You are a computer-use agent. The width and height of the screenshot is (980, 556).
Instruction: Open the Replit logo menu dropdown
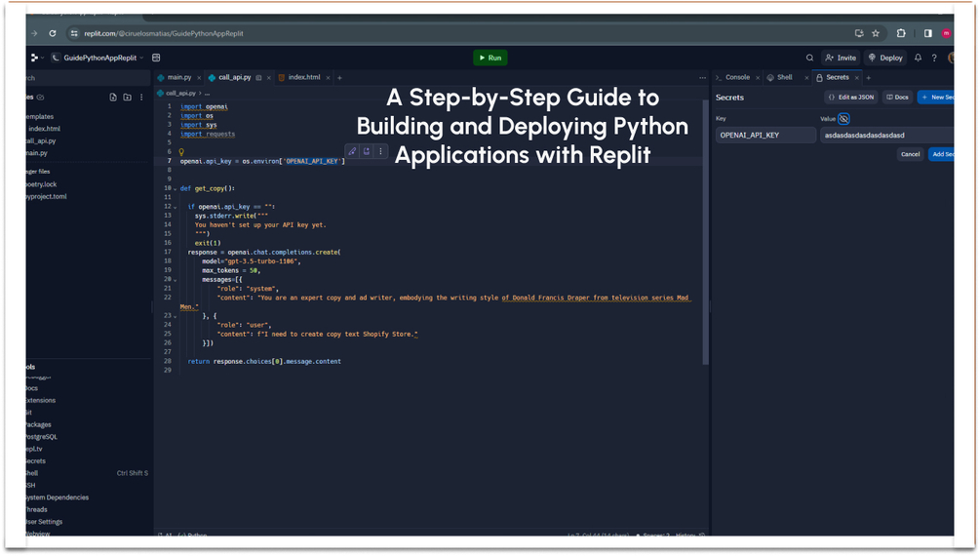pos(36,58)
